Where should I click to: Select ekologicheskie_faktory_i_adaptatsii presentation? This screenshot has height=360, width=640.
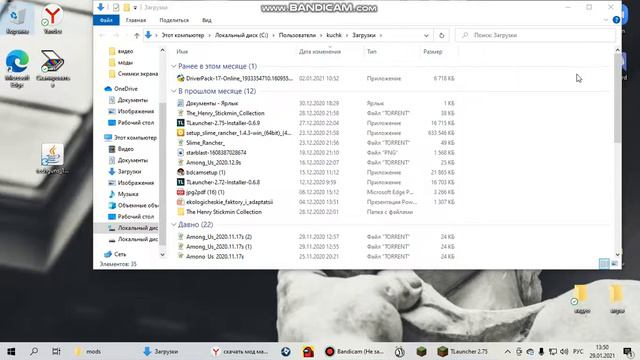point(229,202)
